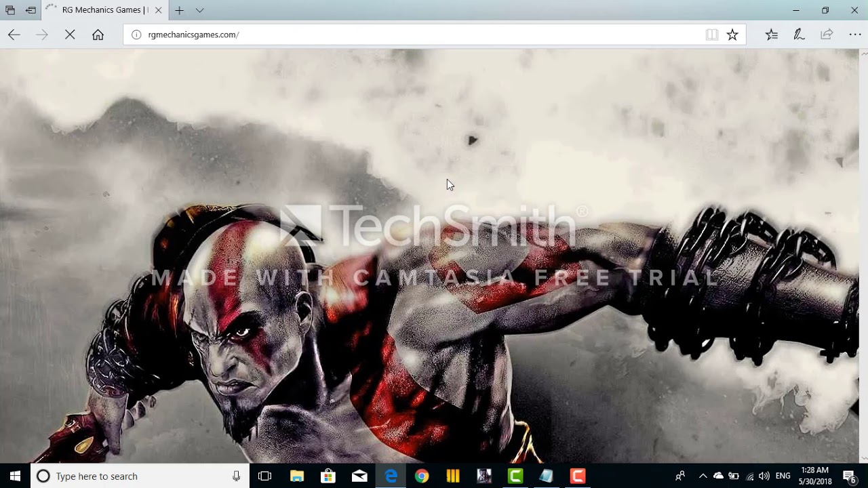Show tab previews with the chevron

pyautogui.click(x=199, y=10)
